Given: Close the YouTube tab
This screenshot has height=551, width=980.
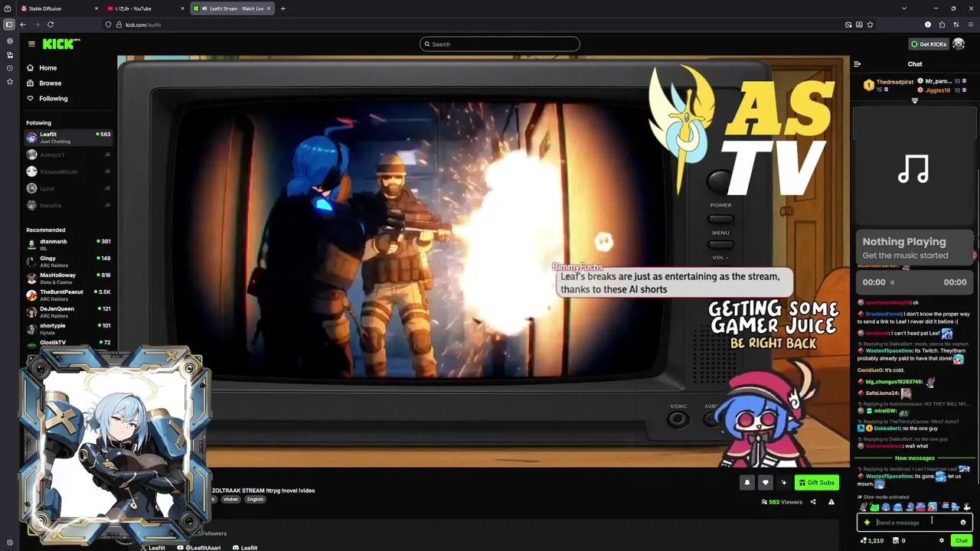Looking at the screenshot, I should pos(182,8).
